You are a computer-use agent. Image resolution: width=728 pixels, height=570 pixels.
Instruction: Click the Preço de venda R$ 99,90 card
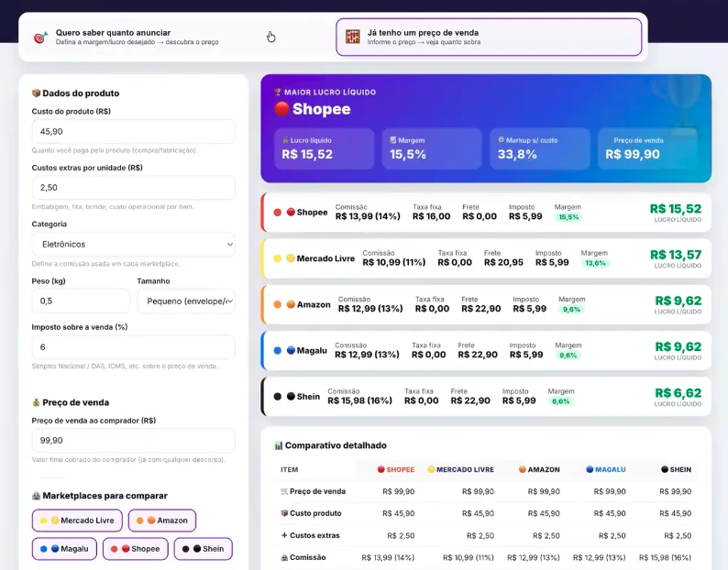pos(647,148)
